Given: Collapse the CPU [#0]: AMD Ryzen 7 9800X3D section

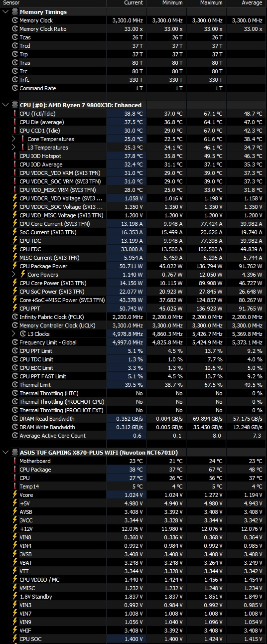Looking at the screenshot, I should coord(5,105).
